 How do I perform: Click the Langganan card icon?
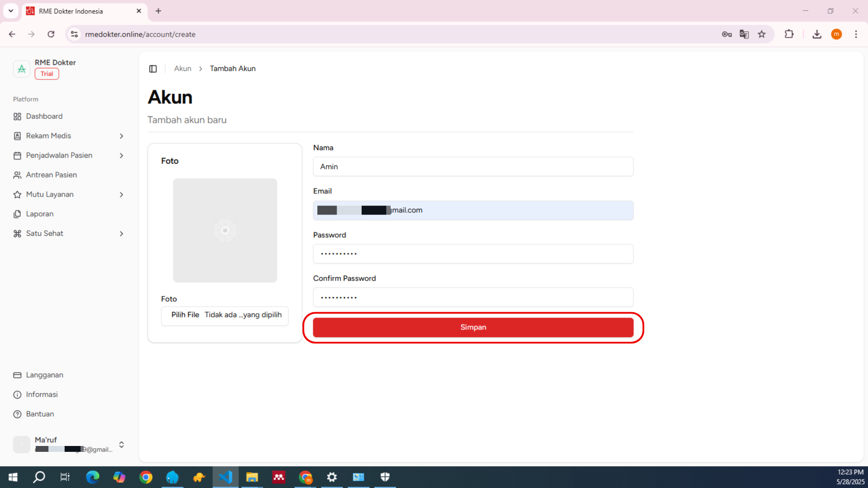[x=17, y=375]
